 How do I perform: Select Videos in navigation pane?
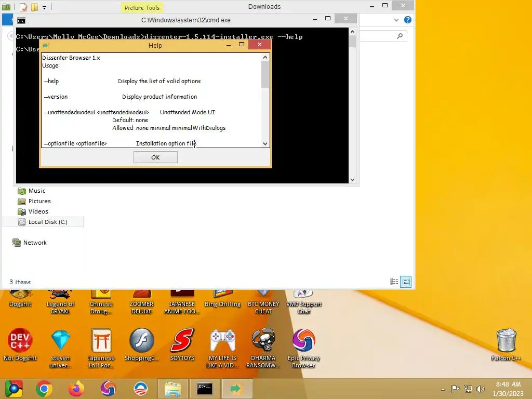(x=33, y=211)
